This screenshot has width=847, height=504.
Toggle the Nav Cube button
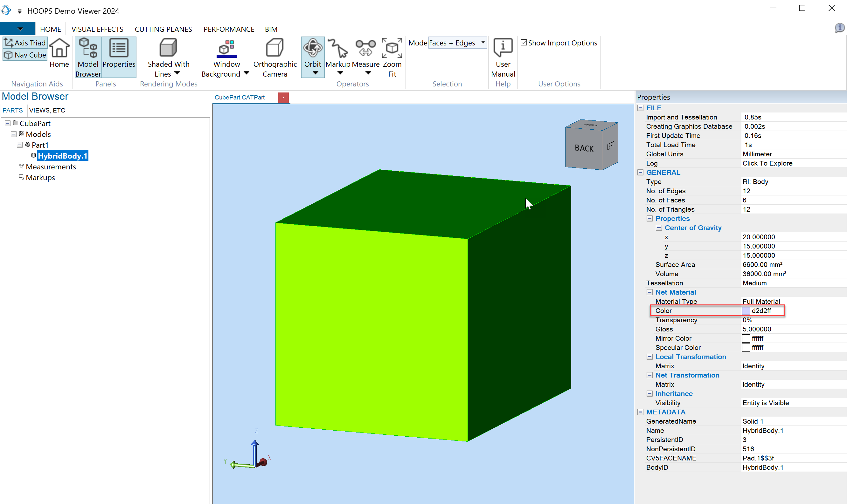(x=25, y=55)
